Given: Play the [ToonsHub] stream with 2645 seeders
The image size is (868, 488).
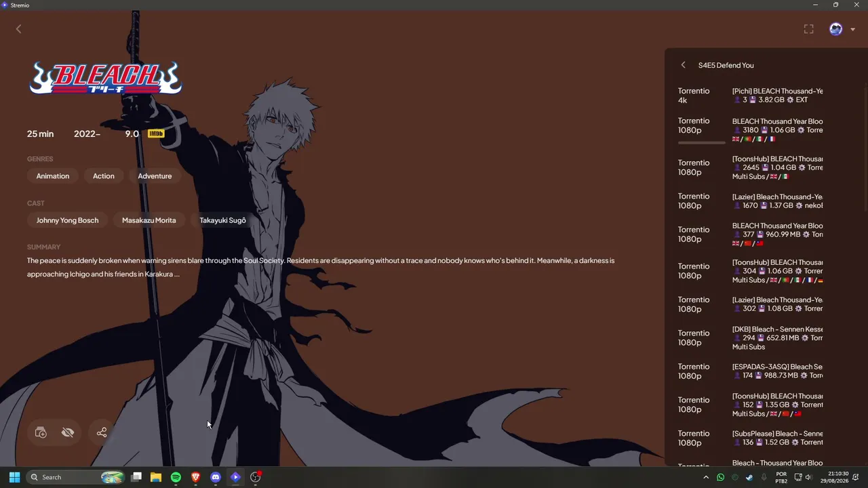Looking at the screenshot, I should [765, 167].
